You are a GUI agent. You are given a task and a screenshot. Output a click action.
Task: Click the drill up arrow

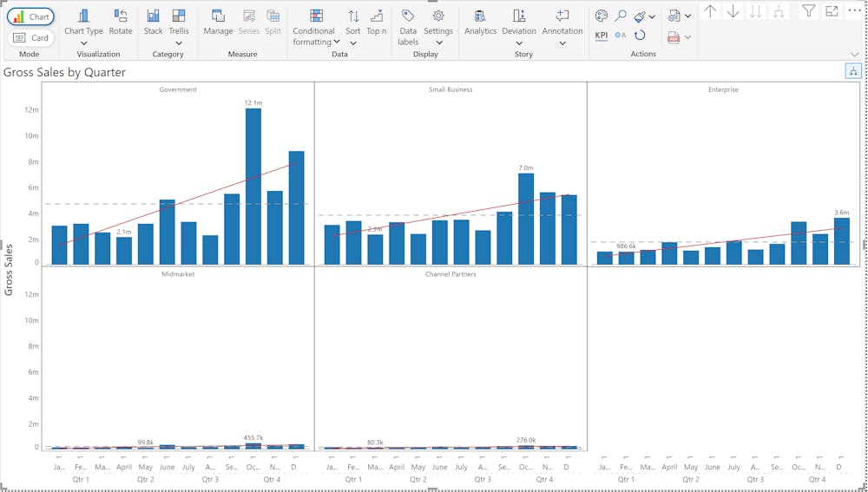710,10
